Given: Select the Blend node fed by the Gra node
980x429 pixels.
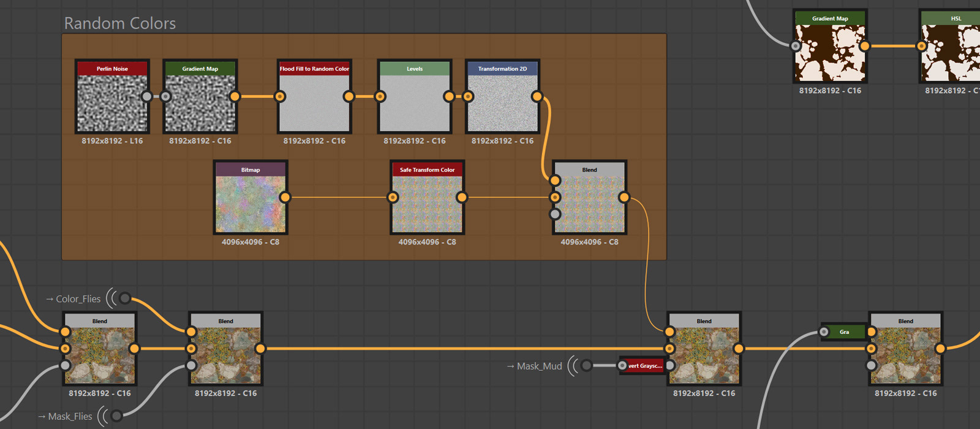Looking at the screenshot, I should coord(905,349).
